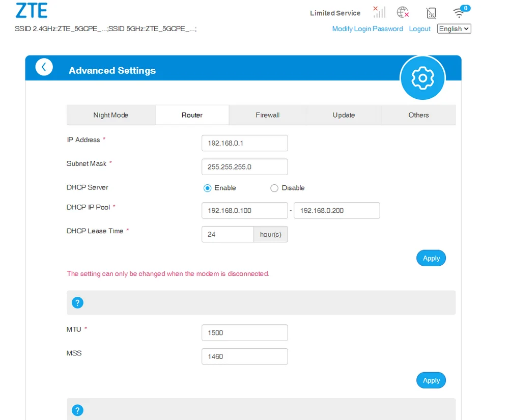
Task: Enable the DHCP Server radio option
Action: (208, 188)
